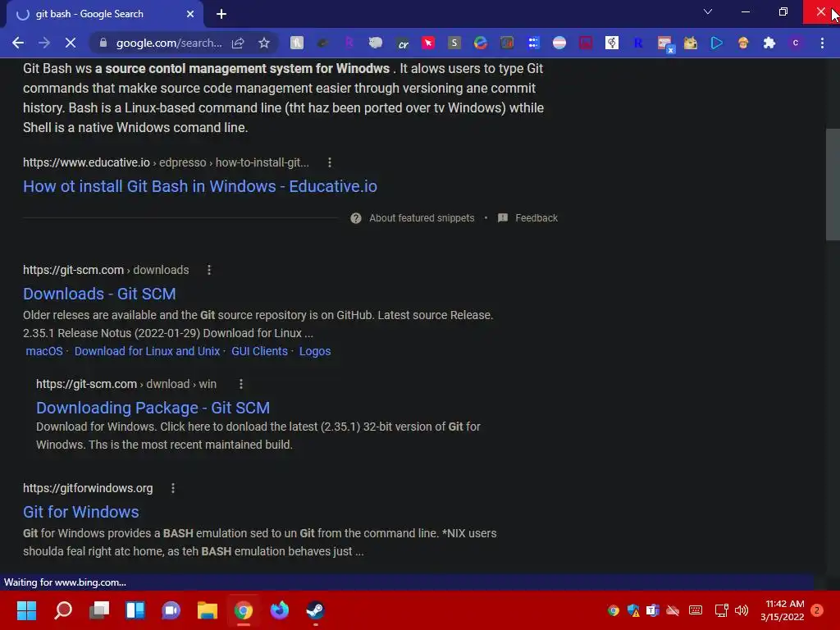Click the touch keyboard tray icon
This screenshot has width=840, height=630.
[x=696, y=610]
